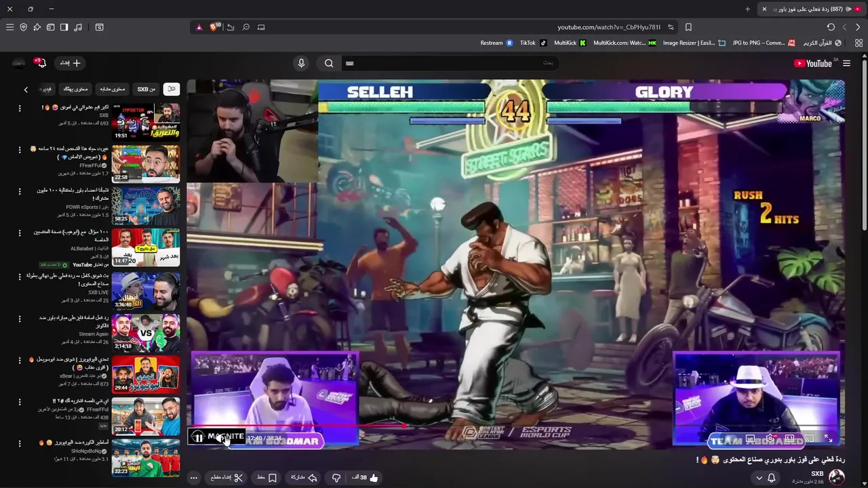Open the Brave VPN shield icon
868x488 pixels.
pyautogui.click(x=23, y=27)
